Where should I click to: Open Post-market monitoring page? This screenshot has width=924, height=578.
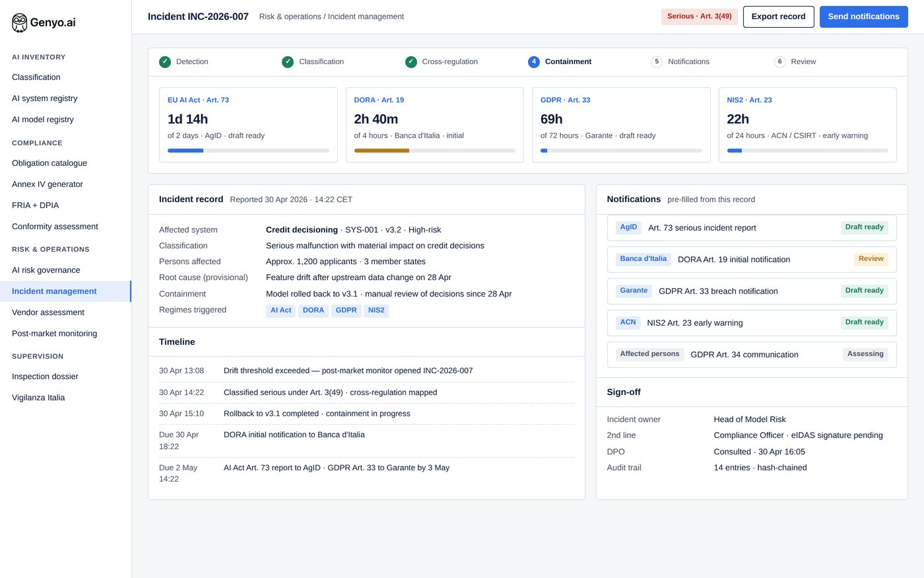click(x=54, y=334)
